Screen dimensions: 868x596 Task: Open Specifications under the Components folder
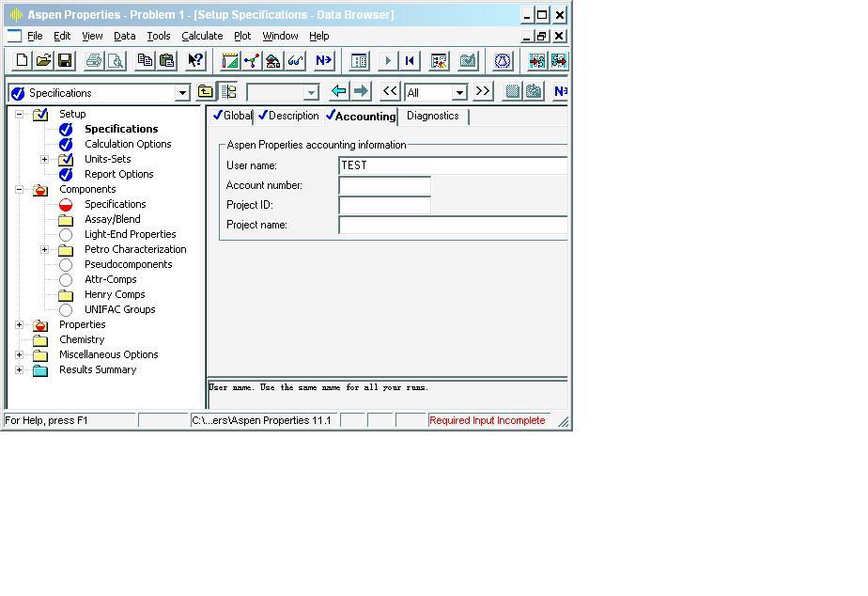tap(116, 204)
